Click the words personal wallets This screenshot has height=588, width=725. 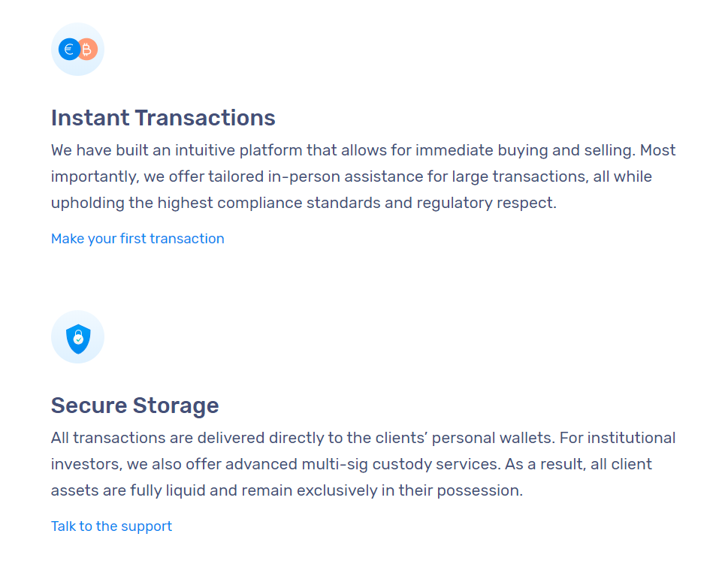pos(493,438)
